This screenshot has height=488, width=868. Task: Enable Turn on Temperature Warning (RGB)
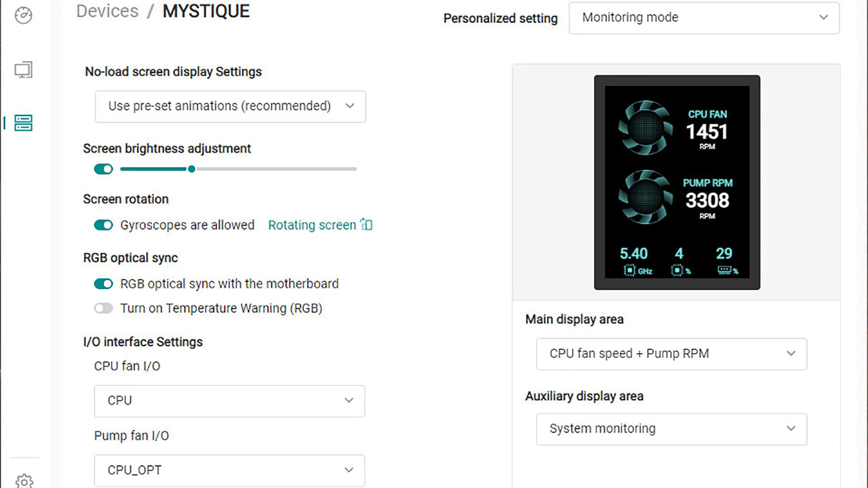(x=104, y=308)
